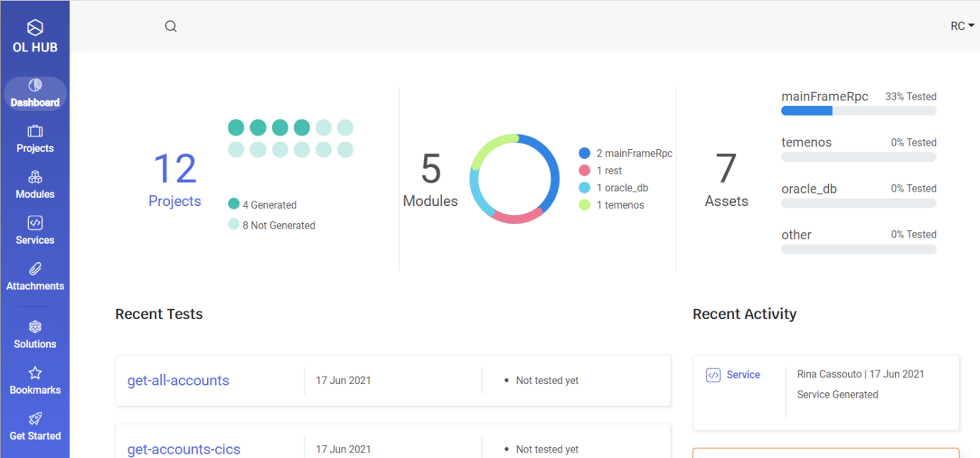The height and width of the screenshot is (458, 980).
Task: Open Bookmarks star icon
Action: click(35, 373)
